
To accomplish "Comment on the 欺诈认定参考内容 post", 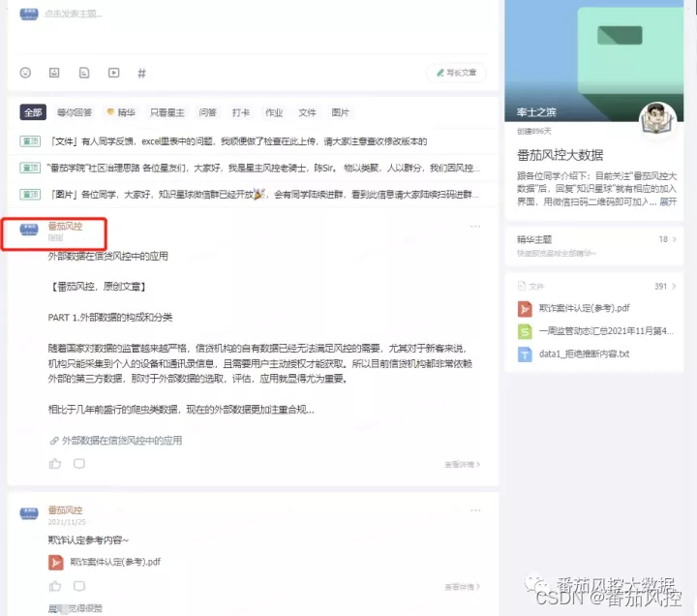I will (x=79, y=586).
